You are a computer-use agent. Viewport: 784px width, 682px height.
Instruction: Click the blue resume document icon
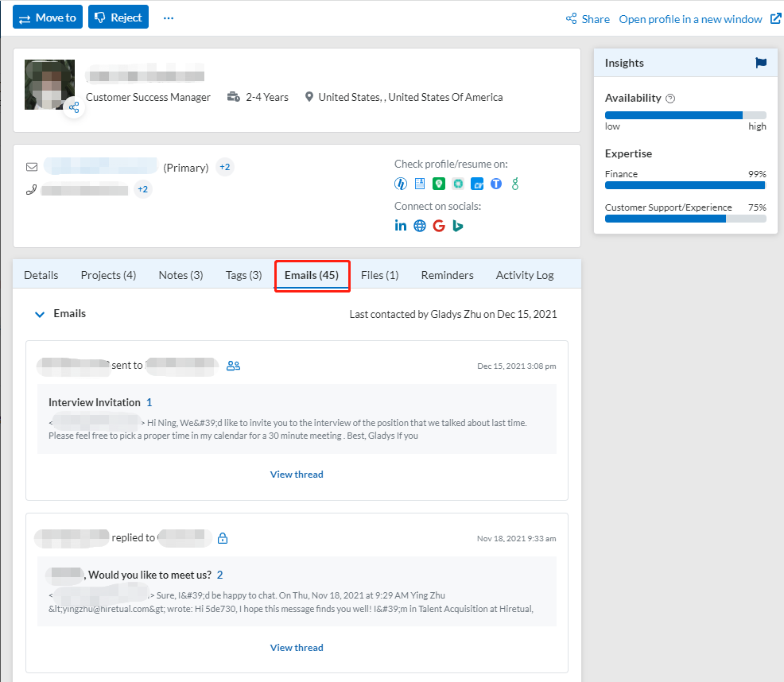click(x=420, y=184)
